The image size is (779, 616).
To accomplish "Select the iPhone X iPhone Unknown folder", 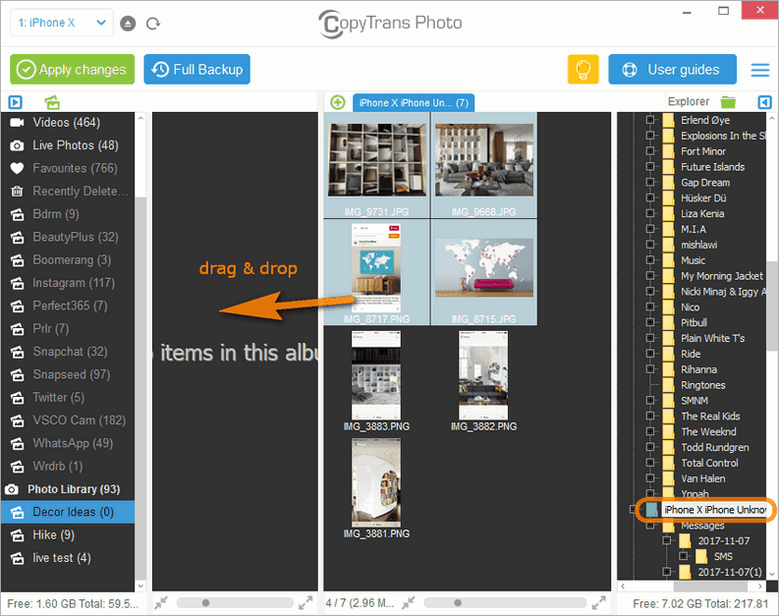I will 714,510.
